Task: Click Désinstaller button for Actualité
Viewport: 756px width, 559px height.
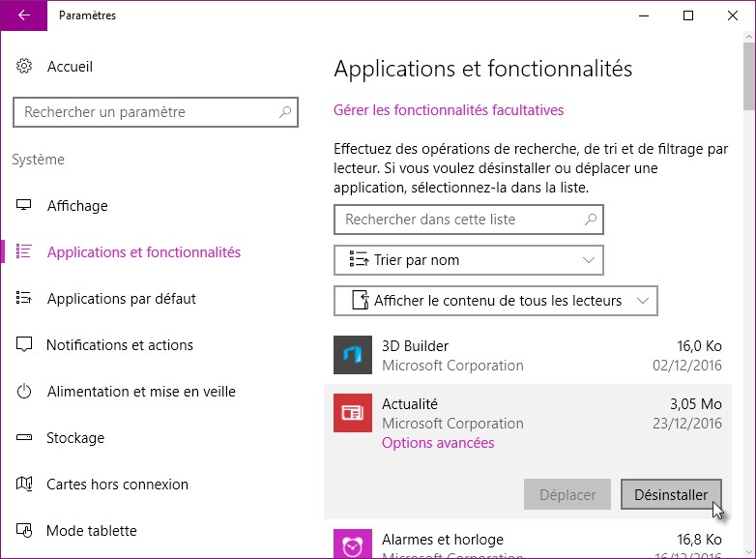Action: [670, 494]
